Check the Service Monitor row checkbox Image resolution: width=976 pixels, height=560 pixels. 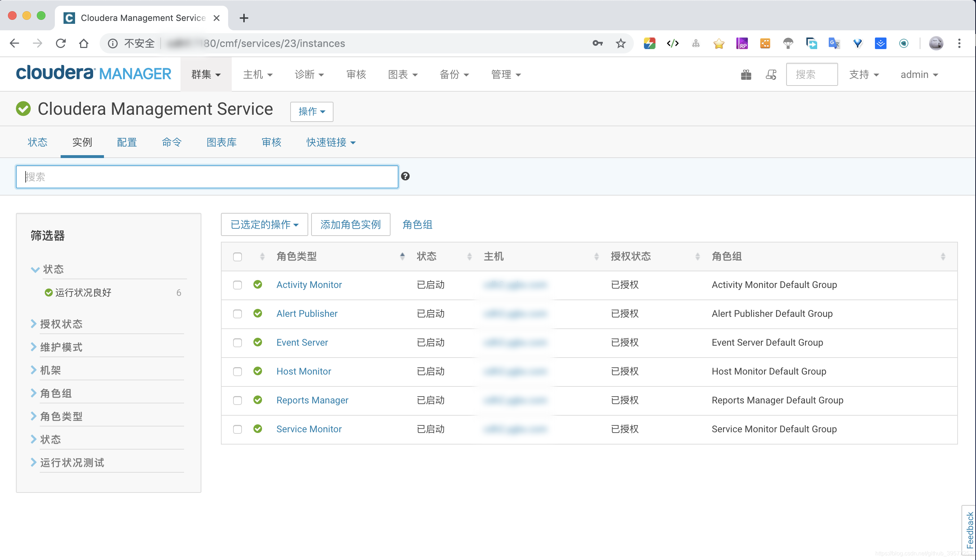coord(238,429)
